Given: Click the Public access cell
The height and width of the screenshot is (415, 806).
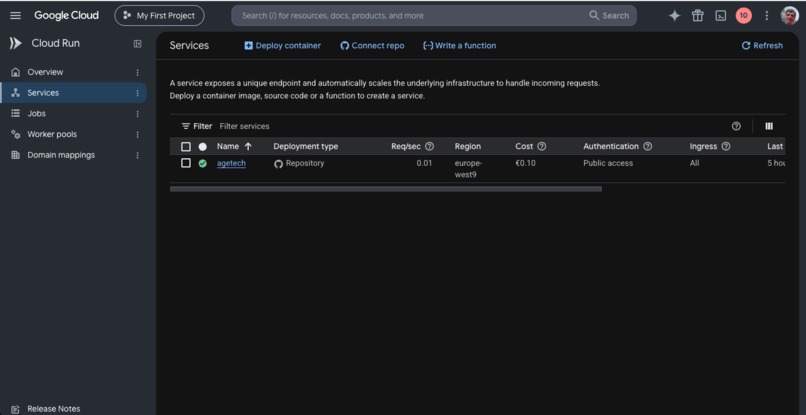Looking at the screenshot, I should pos(608,163).
